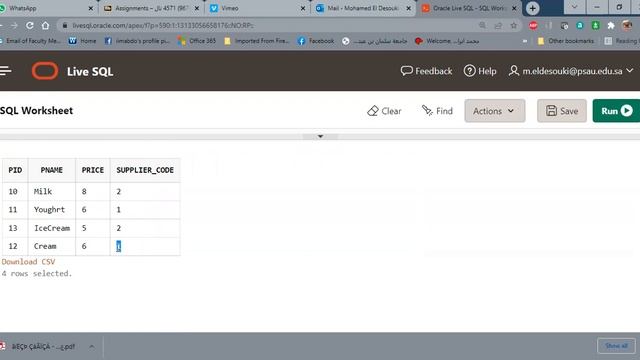The image size is (640, 360).
Task: Collapse the editor pane splitter arrow
Action: 320,136
